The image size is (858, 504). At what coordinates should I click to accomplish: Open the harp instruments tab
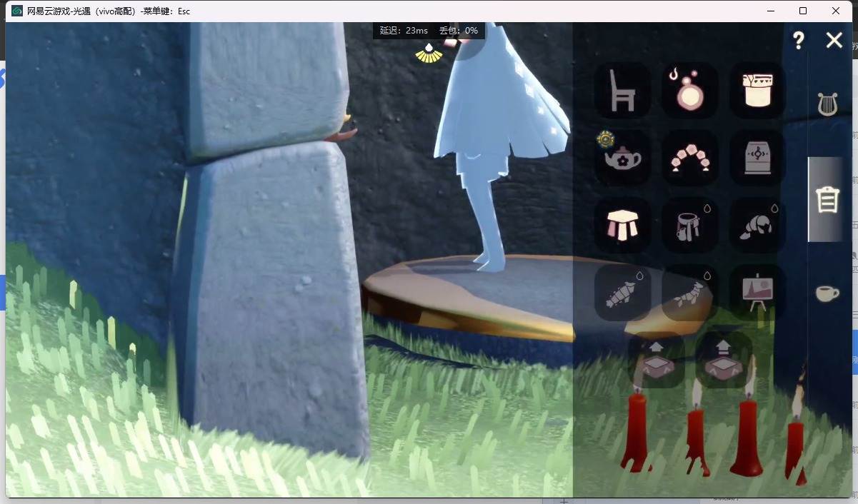coord(828,104)
